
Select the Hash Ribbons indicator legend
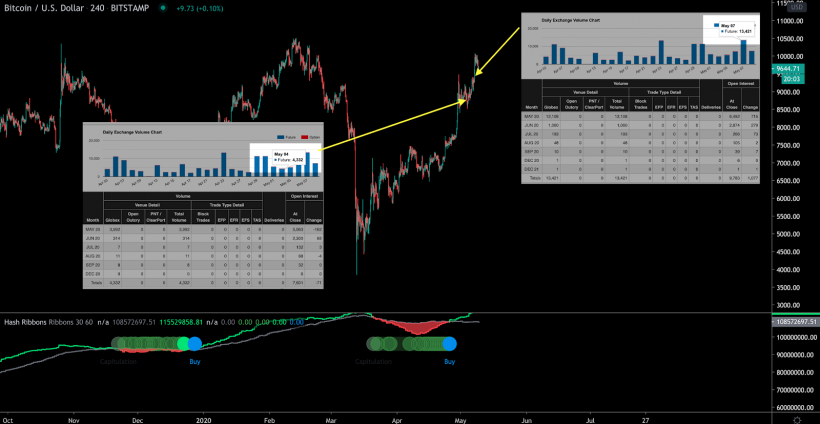26,323
